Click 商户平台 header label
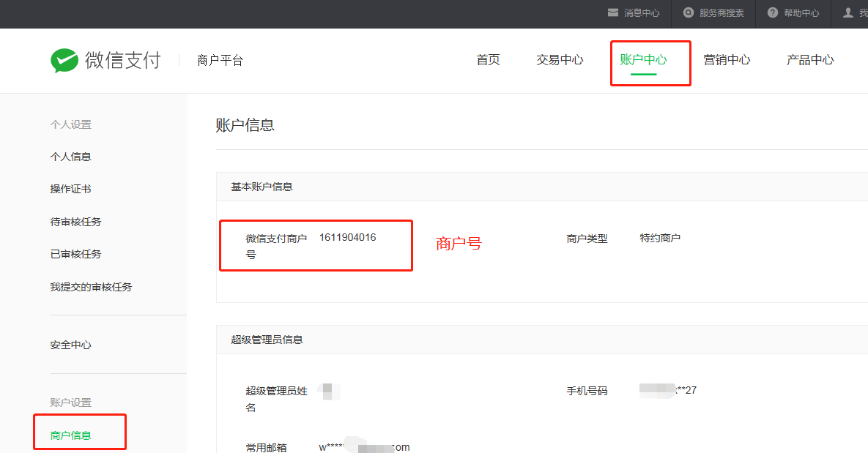Screen dimensions: 868x453 point(220,60)
